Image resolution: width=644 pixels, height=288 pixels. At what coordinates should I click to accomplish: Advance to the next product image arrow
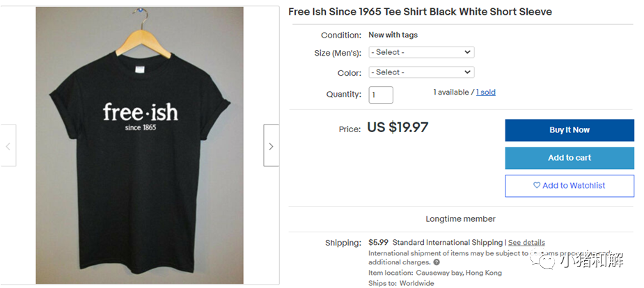pos(271,145)
